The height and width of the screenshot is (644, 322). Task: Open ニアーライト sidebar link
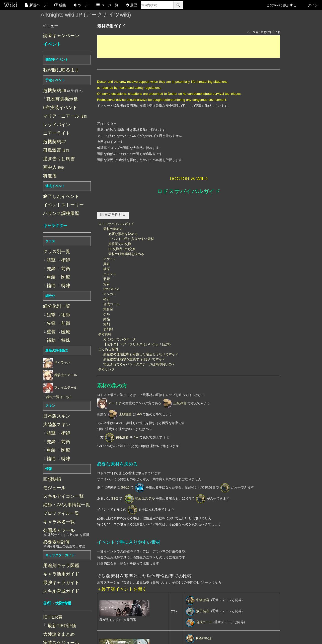56,133
